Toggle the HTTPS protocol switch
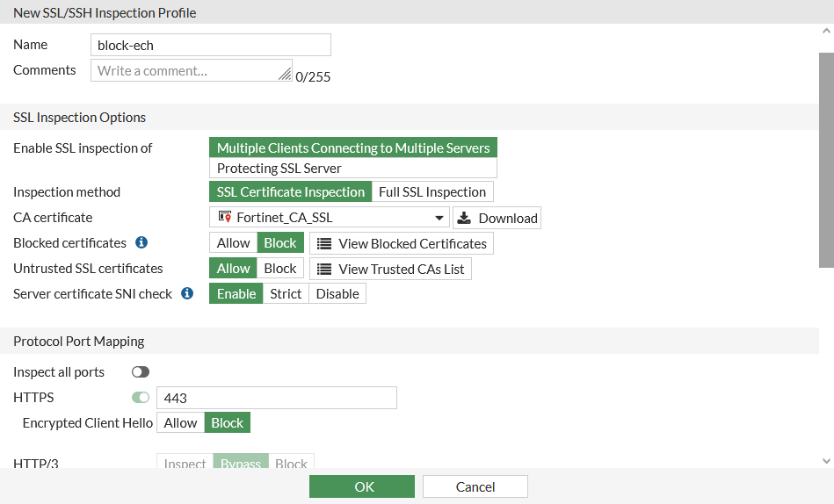The image size is (834, 504). [x=141, y=398]
